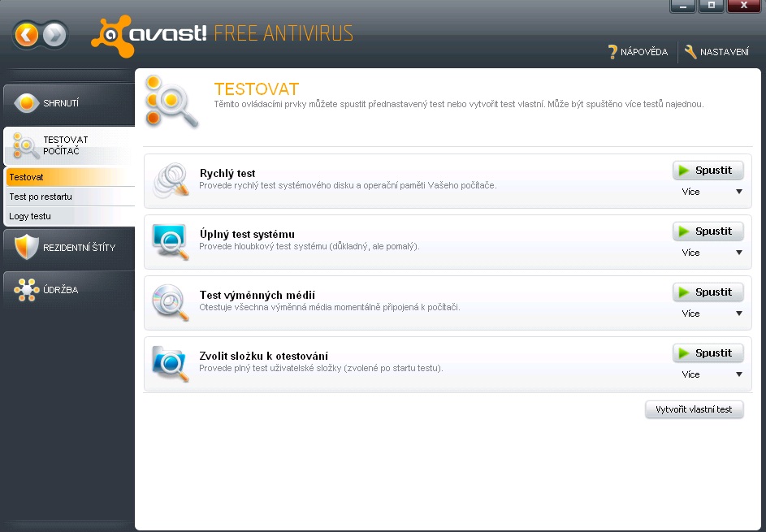Open the Shrnutí section

click(x=69, y=103)
